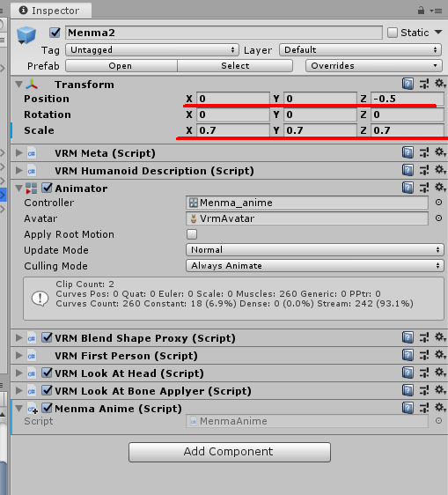Click the Position X field
Screen dimensions: 448x495
(233, 99)
